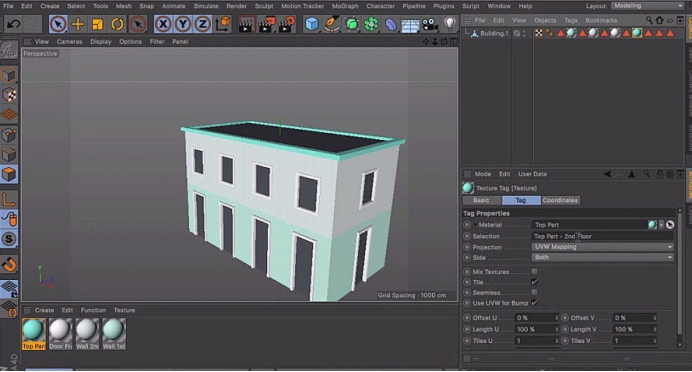Click the Enable Snap magnet icon
This screenshot has height=372, width=692.
10,265
